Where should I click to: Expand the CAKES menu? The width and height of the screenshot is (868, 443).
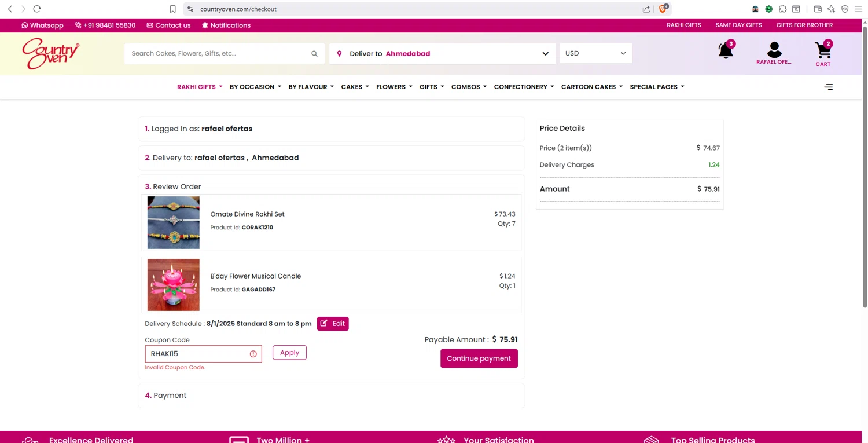(355, 87)
